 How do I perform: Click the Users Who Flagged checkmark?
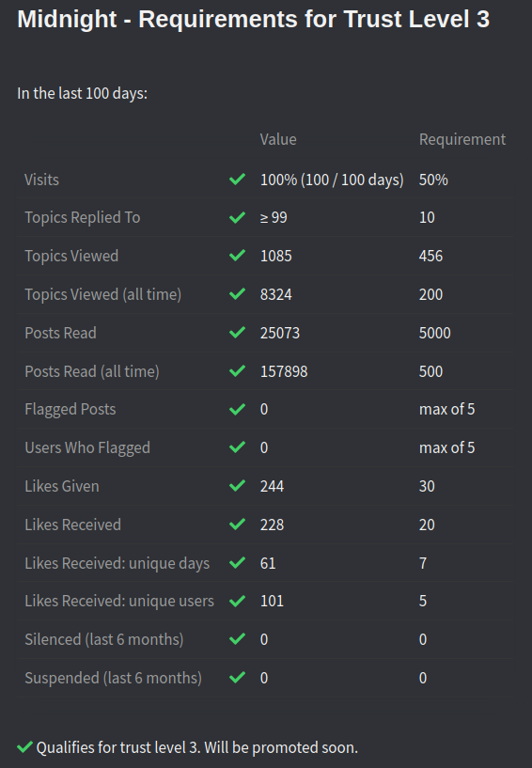(237, 447)
